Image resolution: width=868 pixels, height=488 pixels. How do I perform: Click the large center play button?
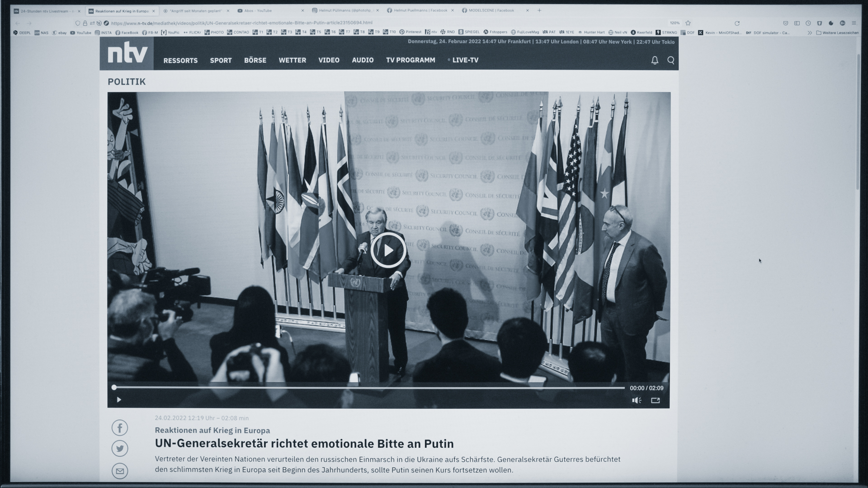pyautogui.click(x=388, y=250)
